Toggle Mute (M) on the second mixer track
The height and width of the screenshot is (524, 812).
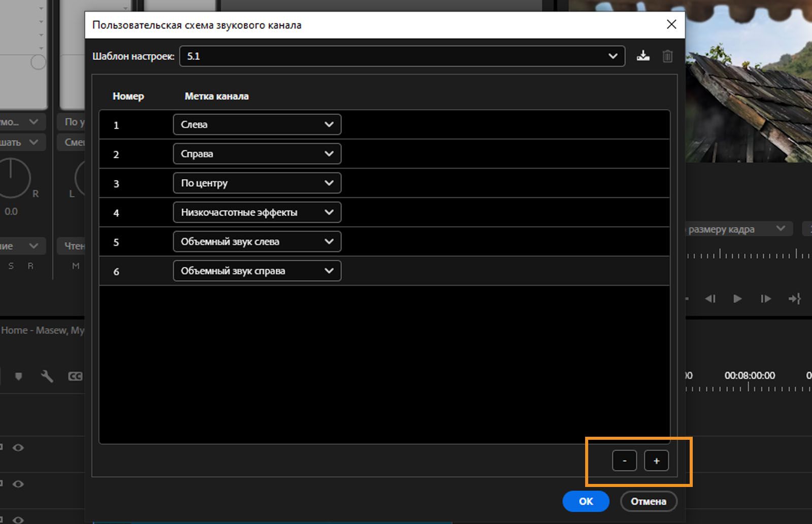pos(76,266)
